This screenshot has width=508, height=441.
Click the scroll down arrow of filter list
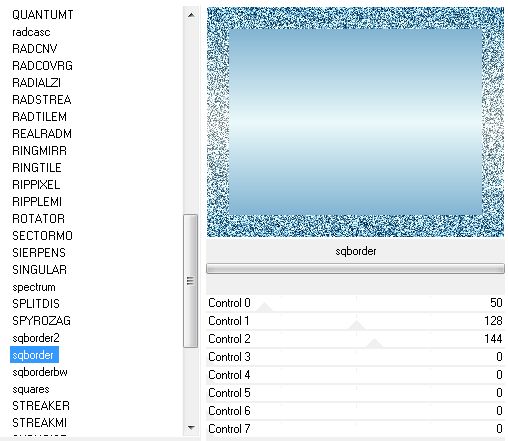[191, 427]
